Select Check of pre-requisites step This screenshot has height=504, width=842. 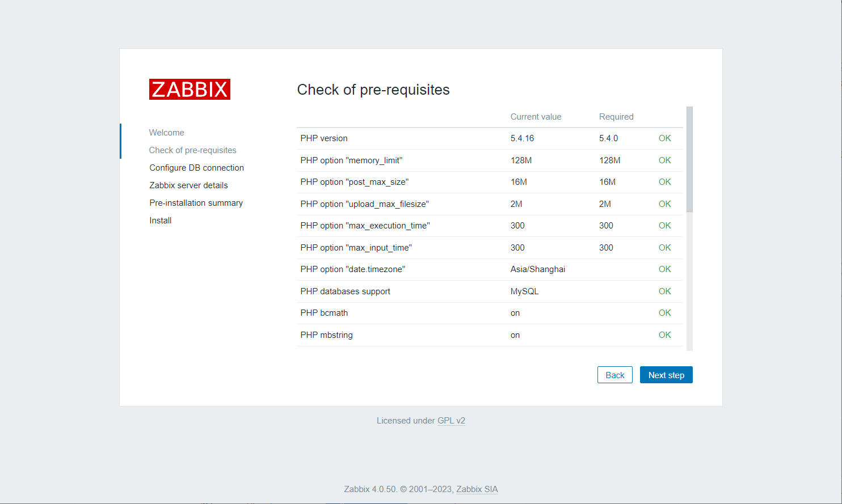[x=192, y=150]
